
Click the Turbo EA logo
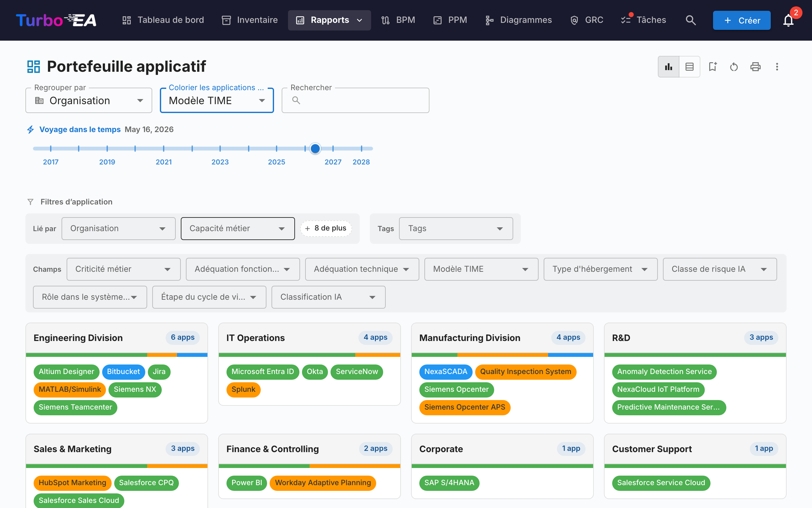[x=56, y=20]
